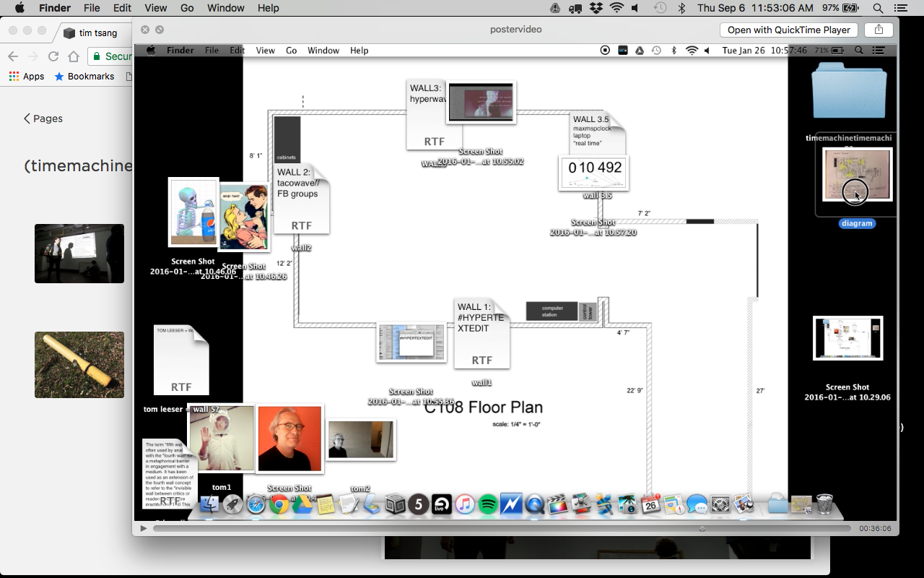
Task: Open Messages from the dock
Action: click(697, 504)
